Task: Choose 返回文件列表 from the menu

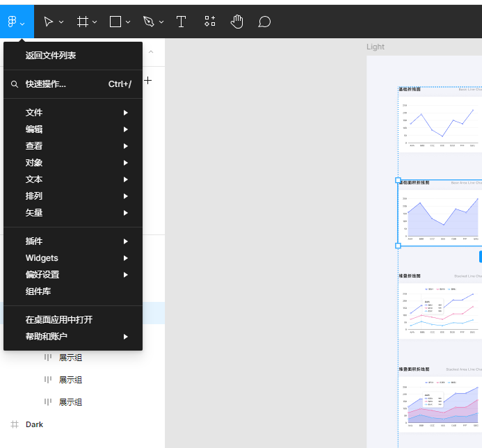Action: pos(73,56)
